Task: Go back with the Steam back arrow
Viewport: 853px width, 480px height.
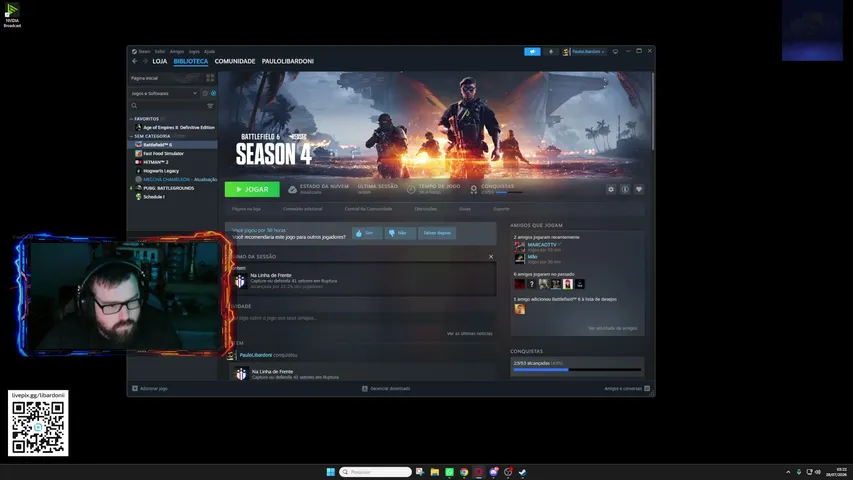Action: [134, 61]
